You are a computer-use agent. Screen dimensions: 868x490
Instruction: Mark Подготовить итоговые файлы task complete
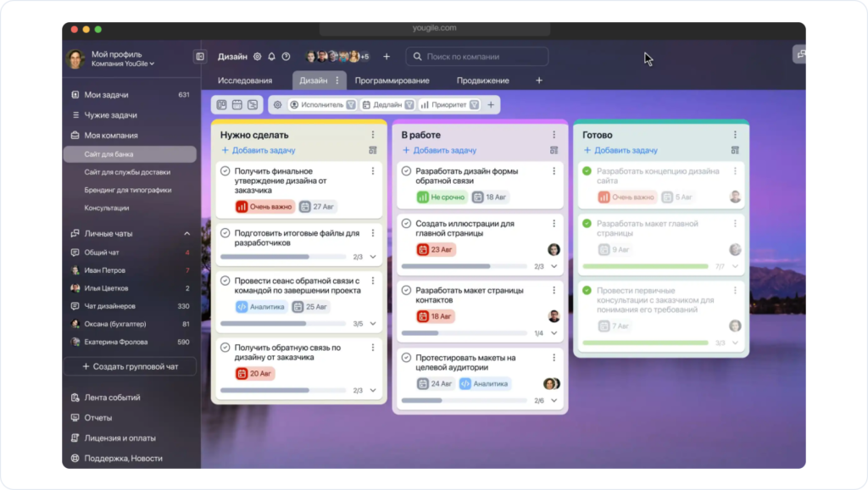(x=225, y=233)
